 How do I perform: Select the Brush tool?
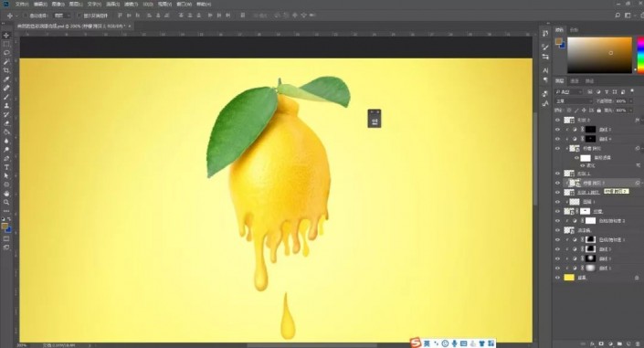pyautogui.click(x=6, y=97)
